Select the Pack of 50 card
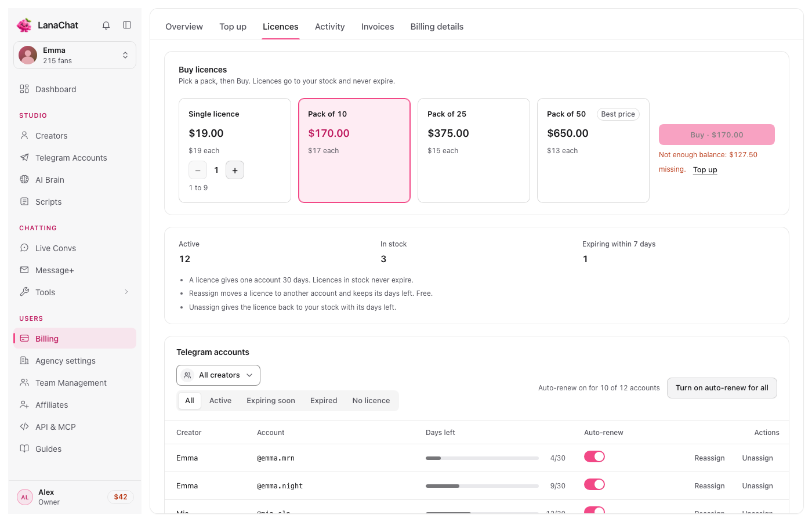Viewport: 812px width, 522px height. click(x=593, y=150)
